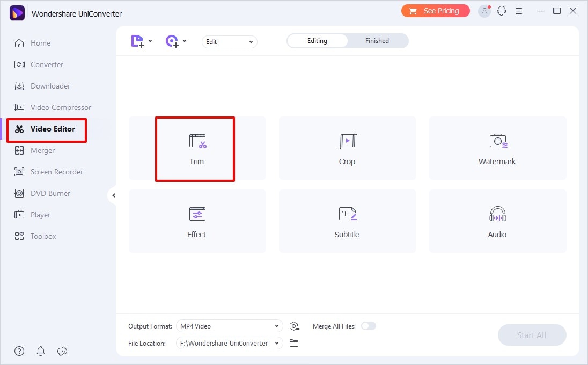Viewport: 588px width, 365px height.
Task: Open the Output Format dropdown
Action: coord(230,326)
